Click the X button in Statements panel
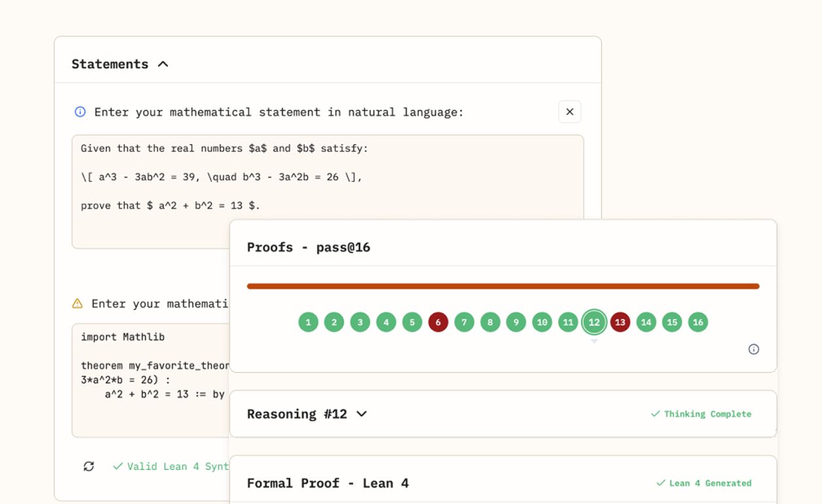Viewport: 822px width, 504px height. tap(569, 112)
